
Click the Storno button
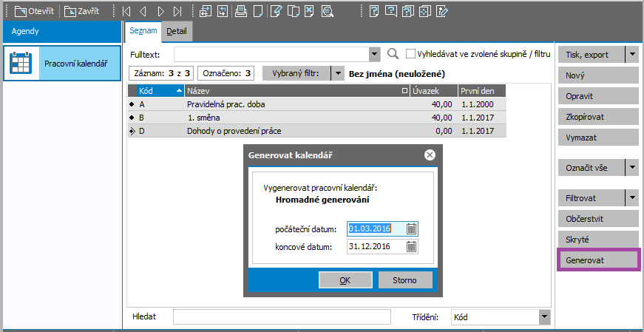(x=405, y=280)
